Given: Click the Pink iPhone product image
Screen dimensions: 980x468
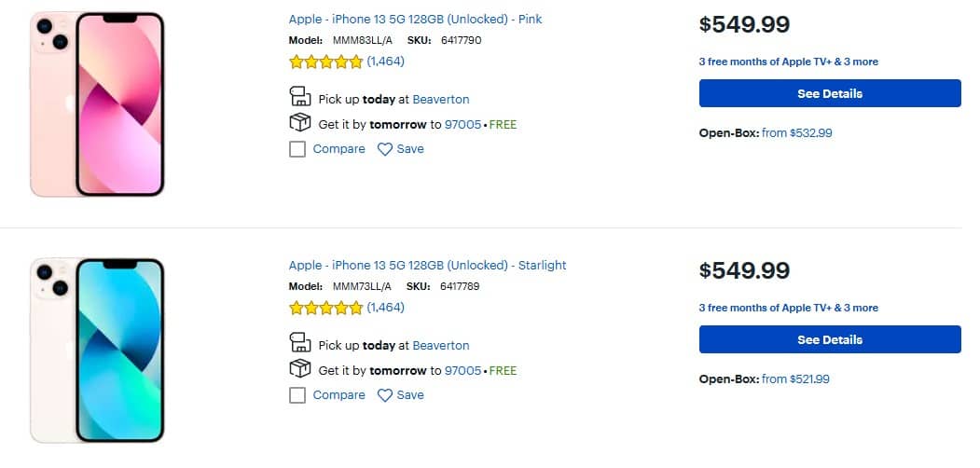Looking at the screenshot, I should tap(97, 103).
